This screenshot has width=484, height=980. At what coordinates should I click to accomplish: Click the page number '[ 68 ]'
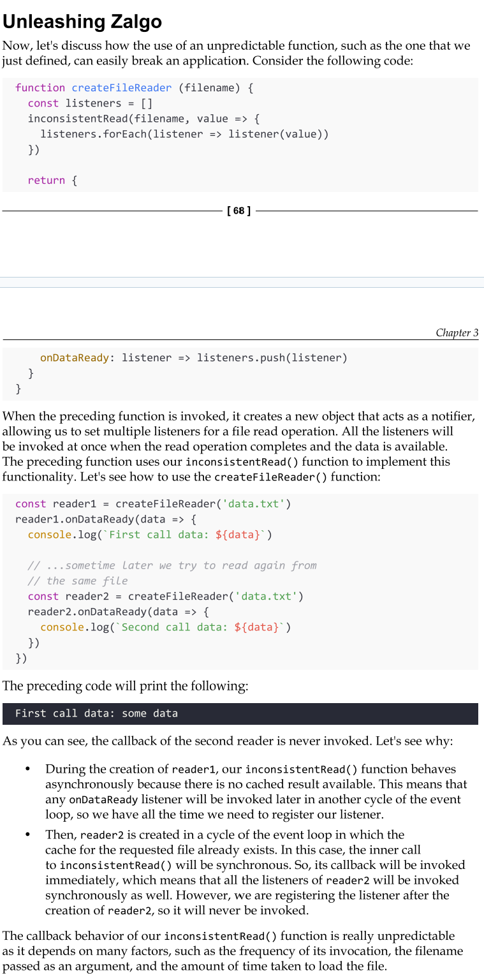[x=239, y=211]
